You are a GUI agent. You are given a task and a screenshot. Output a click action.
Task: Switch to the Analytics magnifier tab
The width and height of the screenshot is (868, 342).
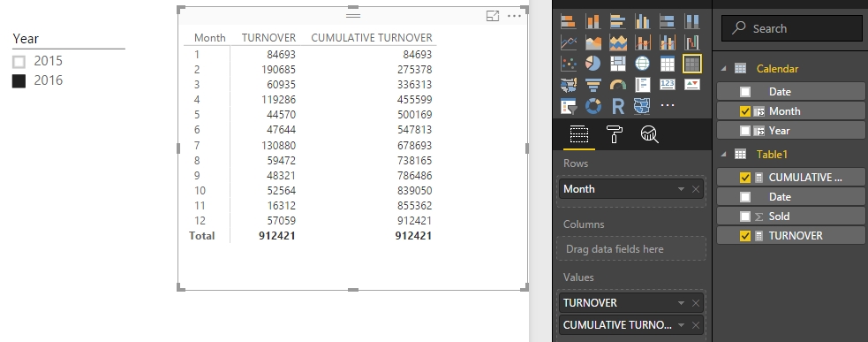point(649,134)
